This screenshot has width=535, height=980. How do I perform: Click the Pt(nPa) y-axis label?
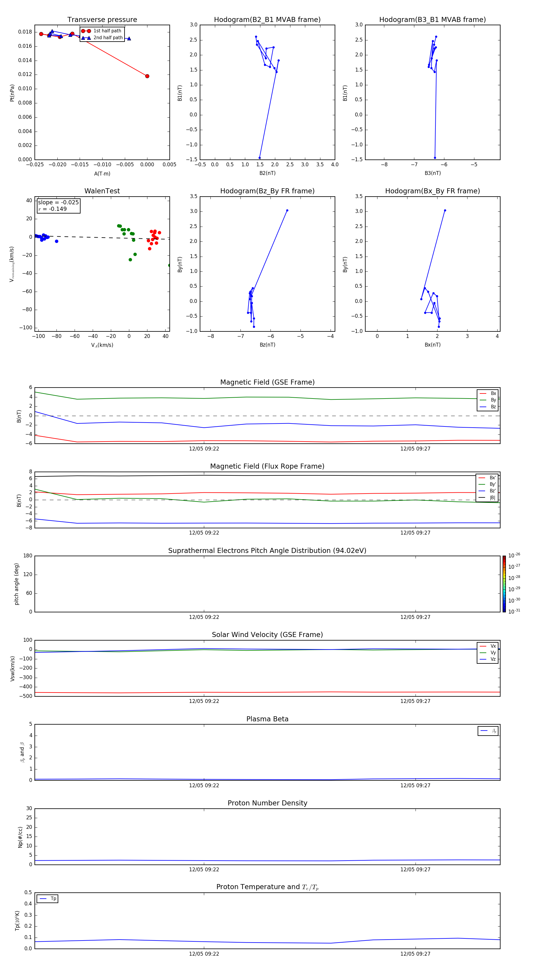click(x=12, y=93)
